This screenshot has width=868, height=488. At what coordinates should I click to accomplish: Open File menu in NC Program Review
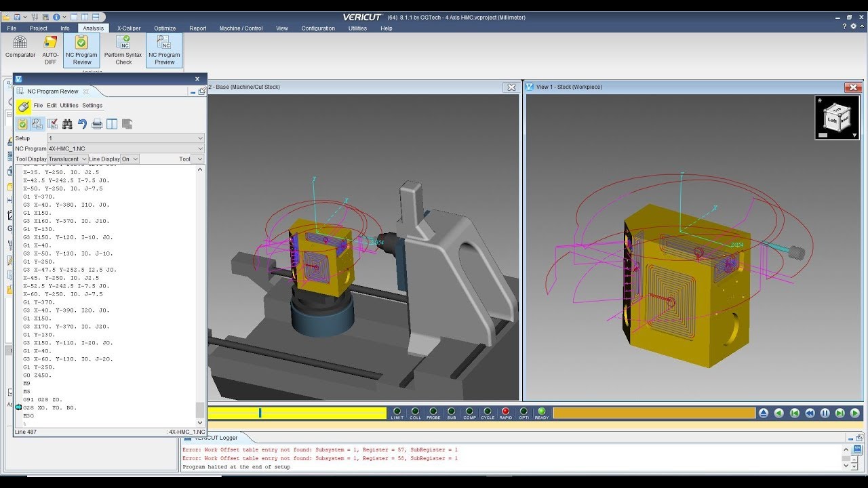pyautogui.click(x=38, y=106)
